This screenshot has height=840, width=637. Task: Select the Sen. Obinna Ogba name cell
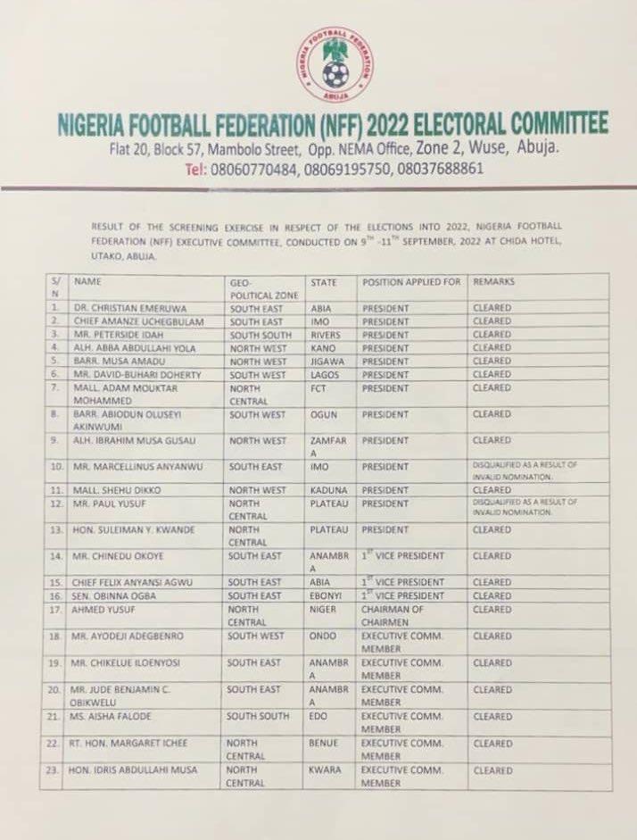click(x=113, y=596)
